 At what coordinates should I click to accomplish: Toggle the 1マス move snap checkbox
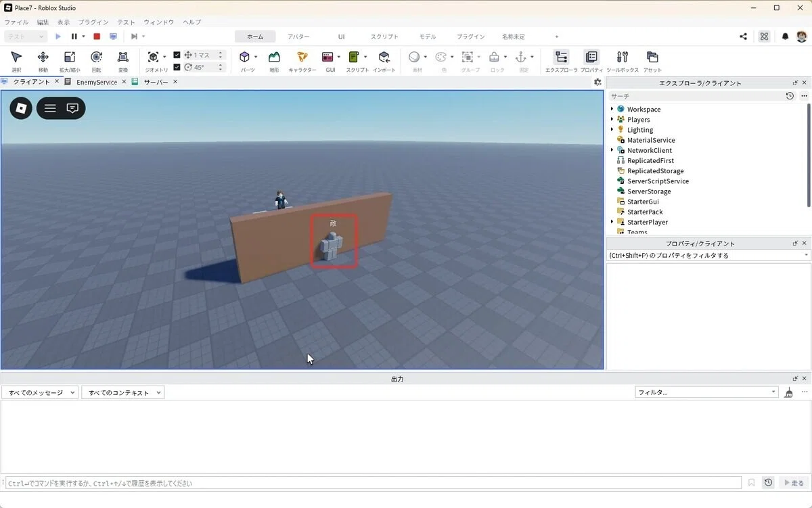[x=177, y=55]
